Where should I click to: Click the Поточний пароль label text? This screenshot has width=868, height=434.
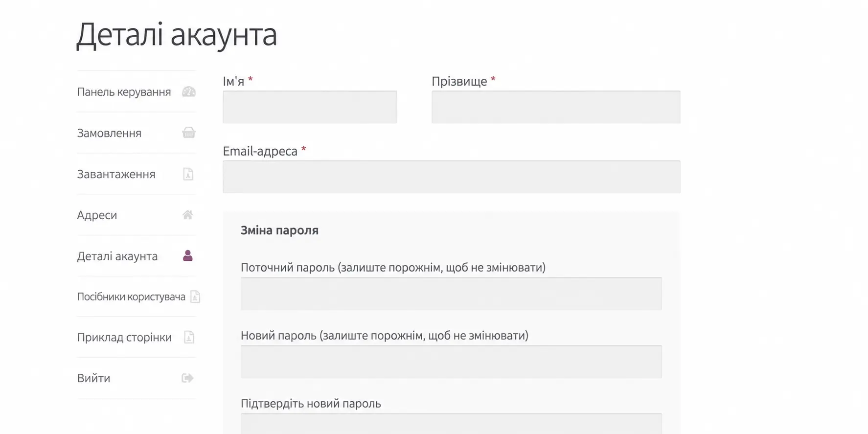point(393,268)
